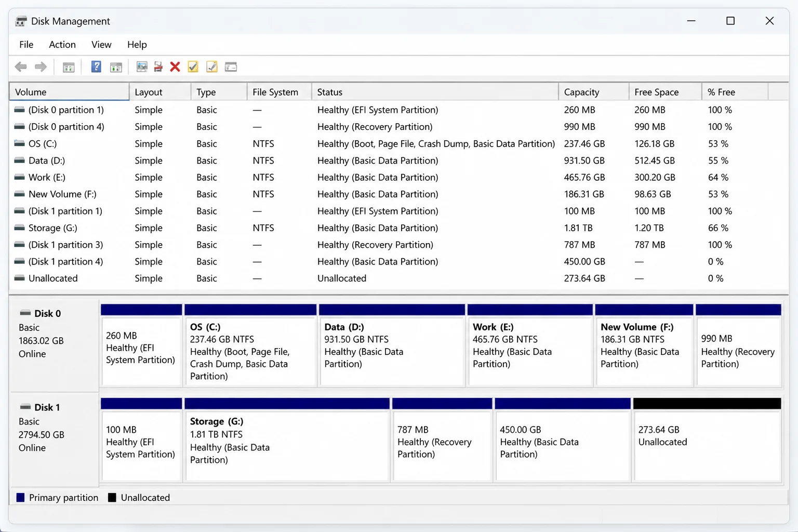Click the drive icon for (Disk 0 partition 4)
This screenshot has height=532, width=798.
(x=19, y=126)
